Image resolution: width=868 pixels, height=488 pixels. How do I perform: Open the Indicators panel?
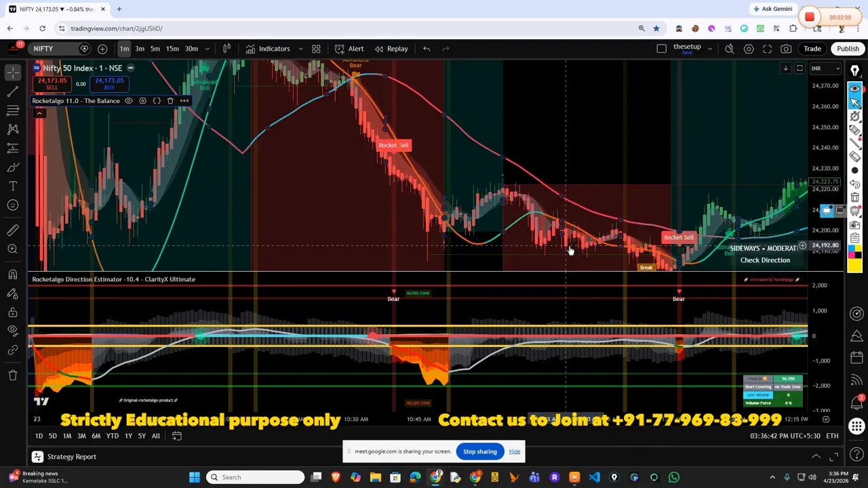(x=268, y=49)
